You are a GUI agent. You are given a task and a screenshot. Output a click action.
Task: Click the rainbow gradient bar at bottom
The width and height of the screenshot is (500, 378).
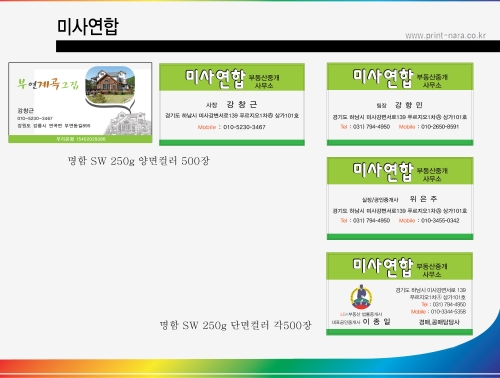250,368
